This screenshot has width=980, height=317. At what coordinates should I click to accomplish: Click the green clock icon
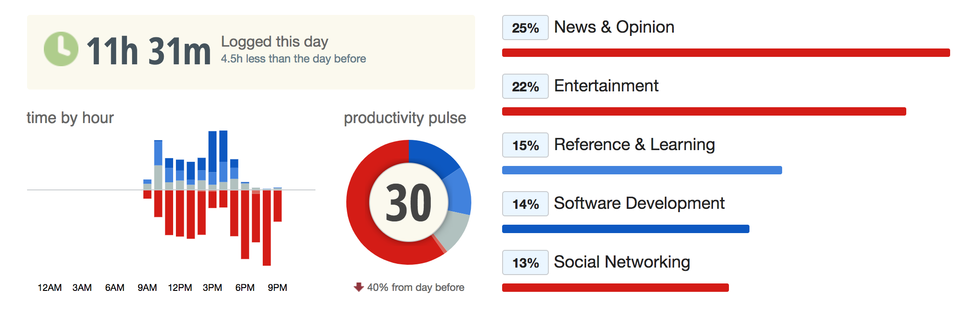61,49
